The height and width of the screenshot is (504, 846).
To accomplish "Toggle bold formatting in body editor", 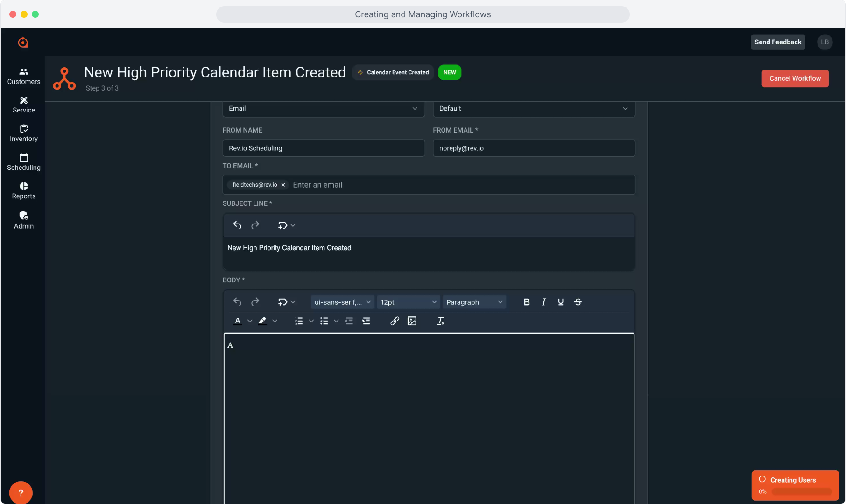I will pos(527,302).
